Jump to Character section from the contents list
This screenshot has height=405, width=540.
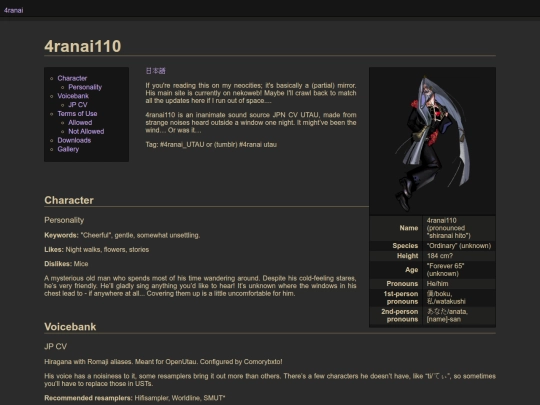72,78
